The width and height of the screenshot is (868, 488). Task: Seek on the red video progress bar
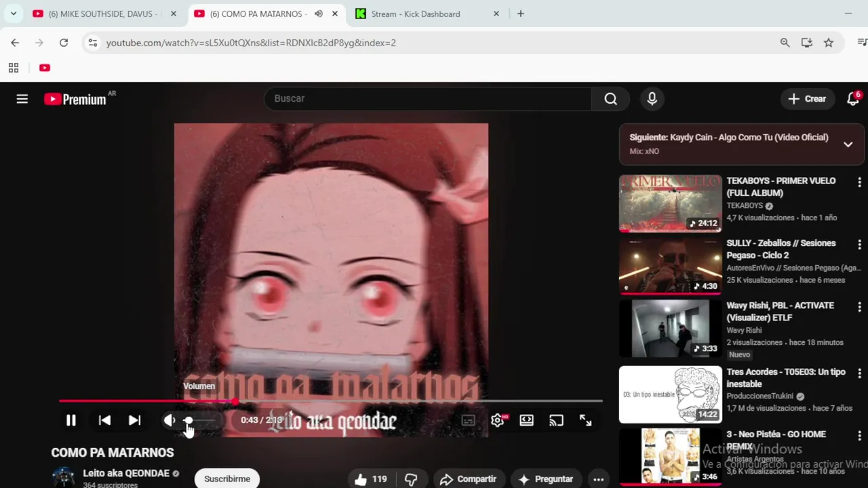[x=330, y=401]
